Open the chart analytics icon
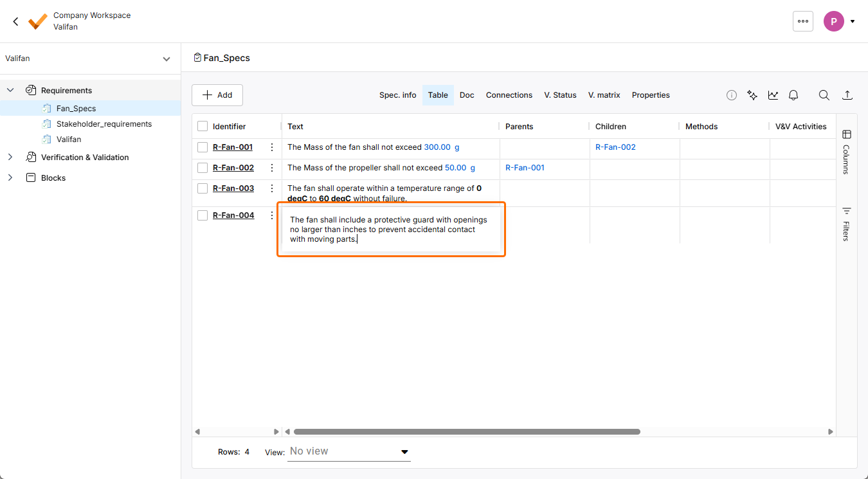 (x=773, y=95)
